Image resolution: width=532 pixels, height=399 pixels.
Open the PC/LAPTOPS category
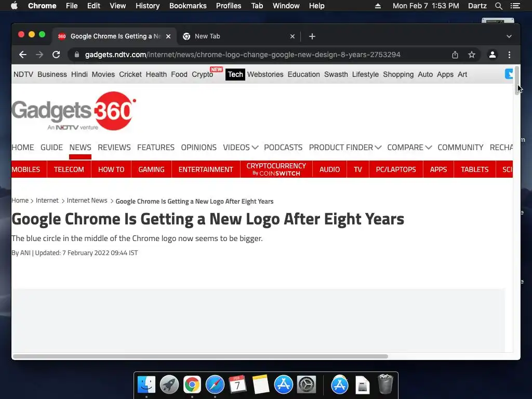(395, 169)
